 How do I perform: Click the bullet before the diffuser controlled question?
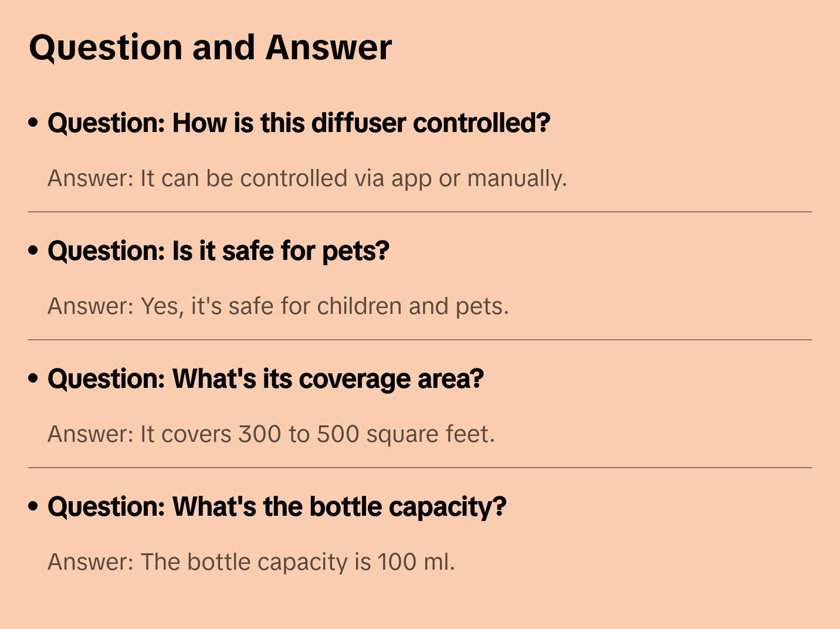33,123
